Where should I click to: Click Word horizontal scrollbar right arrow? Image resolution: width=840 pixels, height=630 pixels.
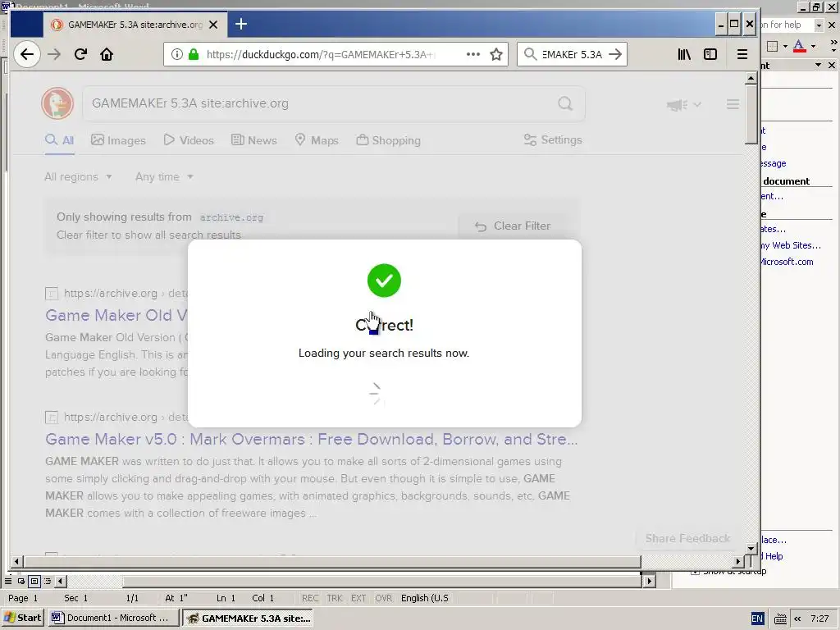pos(650,581)
